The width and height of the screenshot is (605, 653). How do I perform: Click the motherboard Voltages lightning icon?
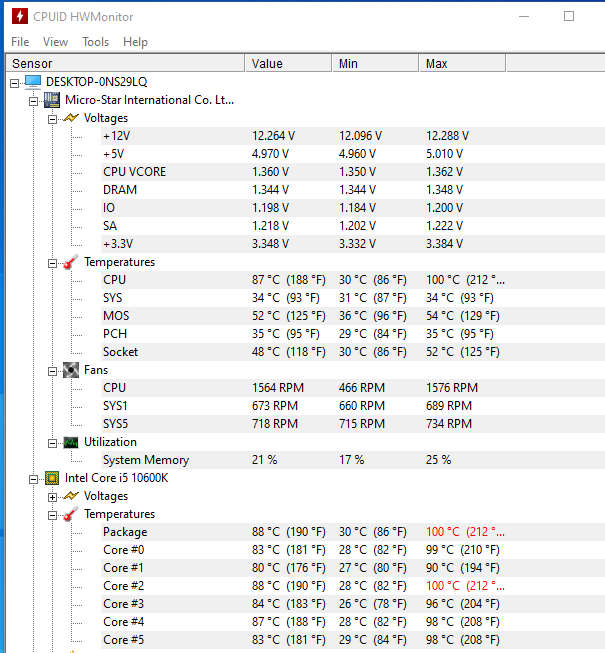71,118
